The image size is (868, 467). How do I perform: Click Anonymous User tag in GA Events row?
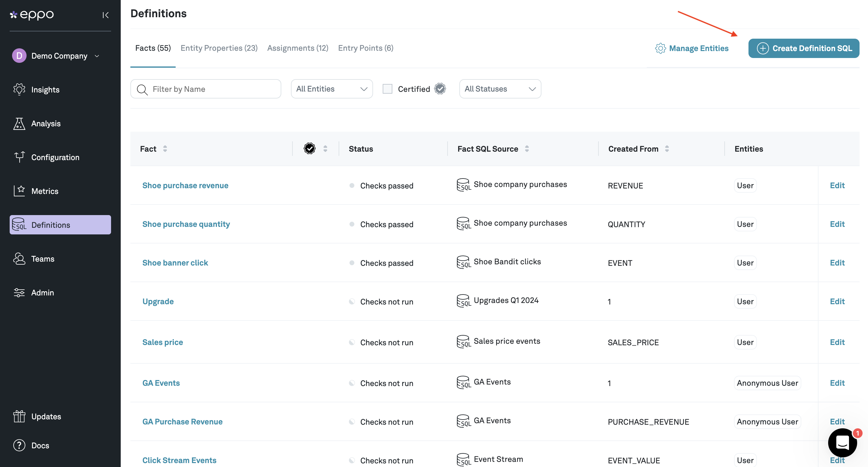tap(767, 383)
